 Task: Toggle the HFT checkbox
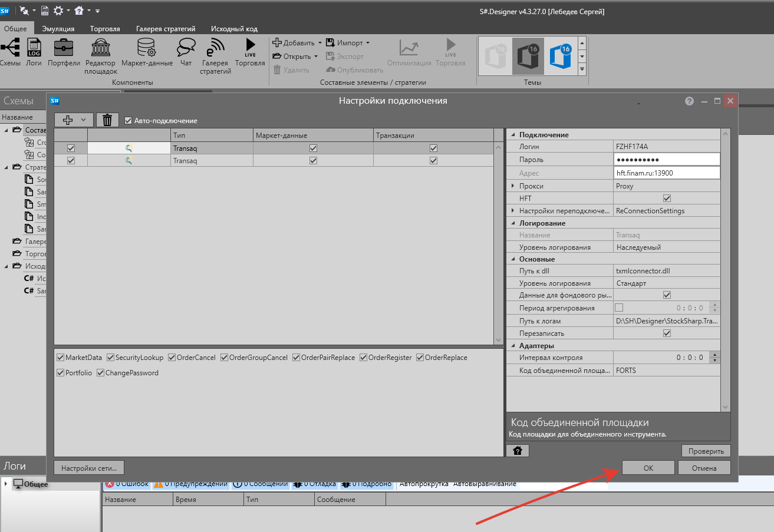(667, 199)
